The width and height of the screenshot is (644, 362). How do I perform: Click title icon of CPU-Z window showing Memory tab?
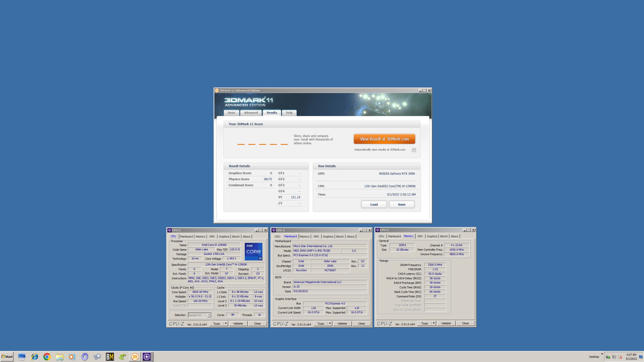coord(378,230)
